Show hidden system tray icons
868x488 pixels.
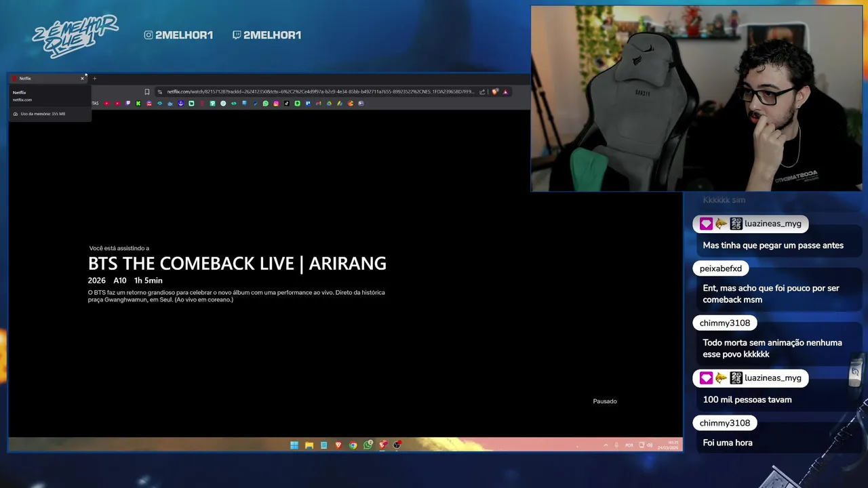point(606,445)
